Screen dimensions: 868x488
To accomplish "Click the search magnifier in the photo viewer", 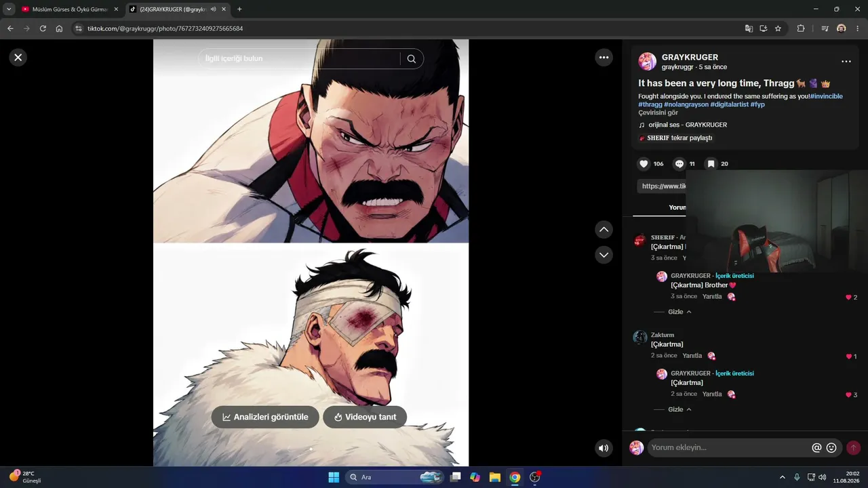I will point(412,59).
